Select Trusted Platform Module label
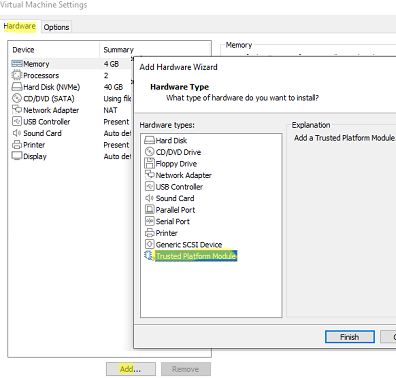 pos(196,256)
